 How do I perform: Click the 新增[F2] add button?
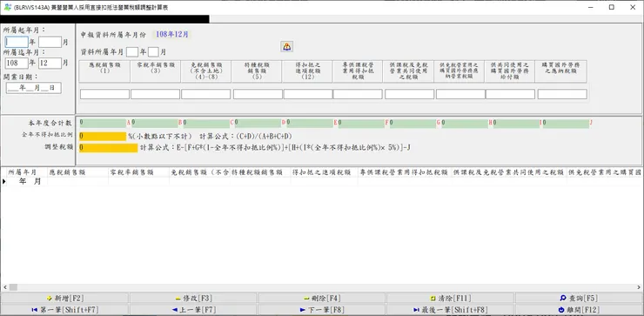[64, 299]
